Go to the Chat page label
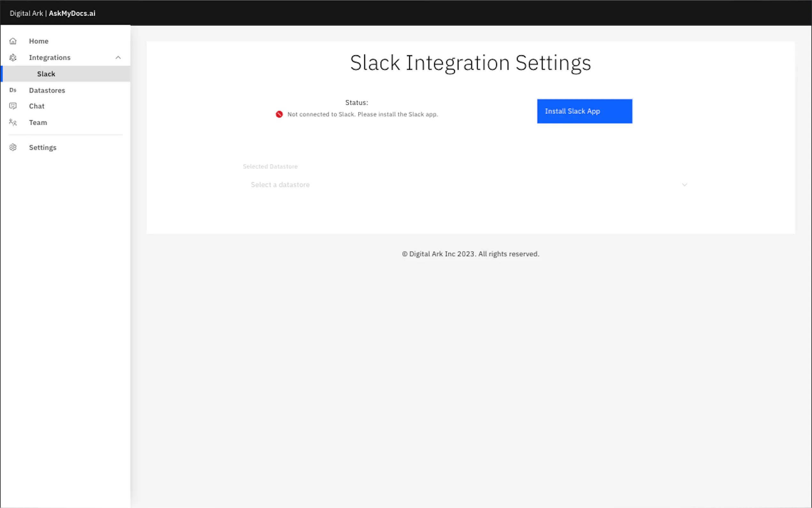 pos(36,106)
